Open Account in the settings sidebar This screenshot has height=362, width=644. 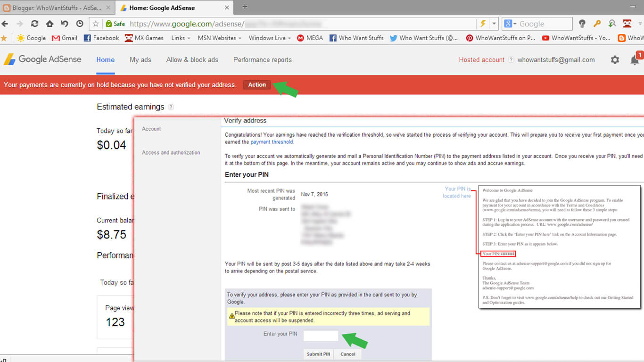pos(151,129)
